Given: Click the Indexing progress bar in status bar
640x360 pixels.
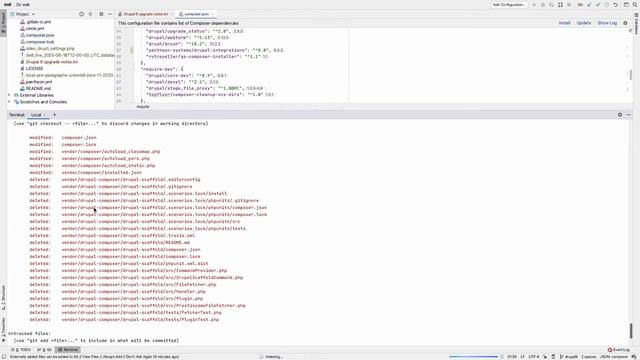Looking at the screenshot, I should point(473,357).
